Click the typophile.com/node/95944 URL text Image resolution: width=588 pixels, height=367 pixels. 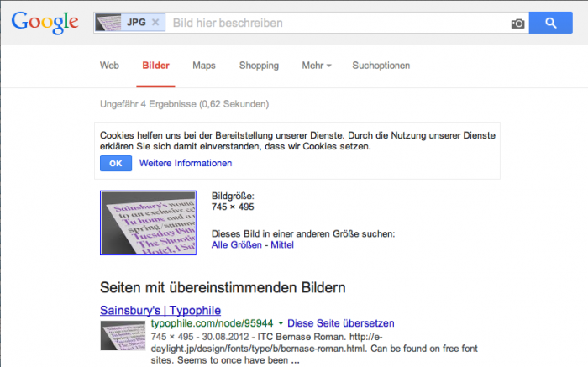pos(213,323)
